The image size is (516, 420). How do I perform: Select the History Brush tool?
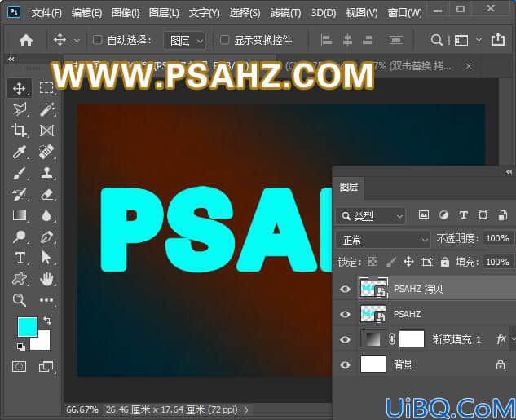(19, 194)
